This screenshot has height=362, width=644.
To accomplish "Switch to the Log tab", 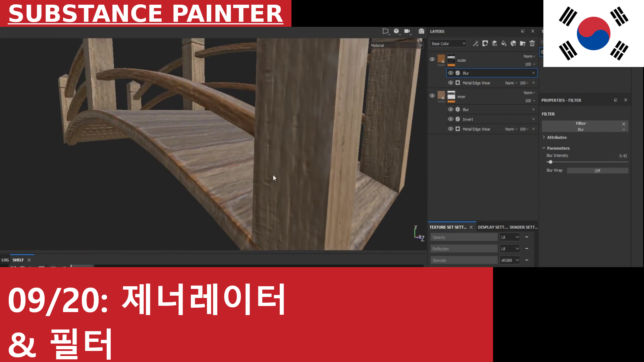I will (5, 260).
